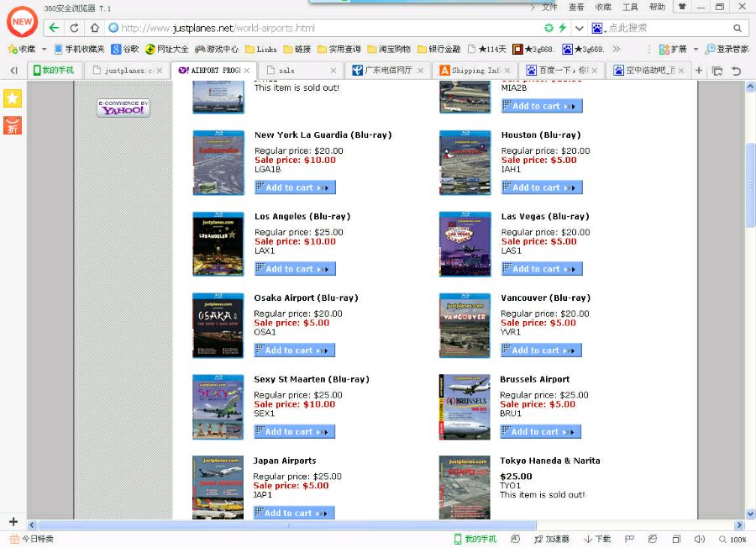This screenshot has height=548, width=756.
Task: Open the 登录管家 login manager
Action: click(x=727, y=49)
